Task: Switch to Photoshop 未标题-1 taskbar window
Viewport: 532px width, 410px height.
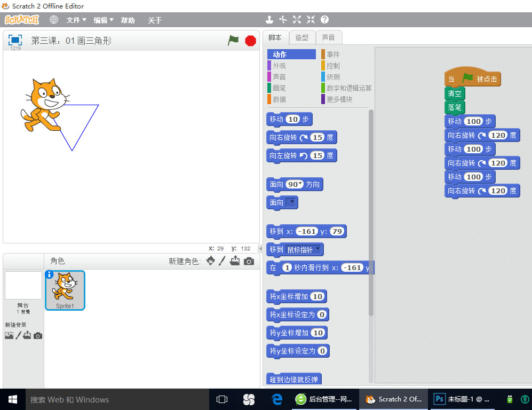Action: coord(462,399)
